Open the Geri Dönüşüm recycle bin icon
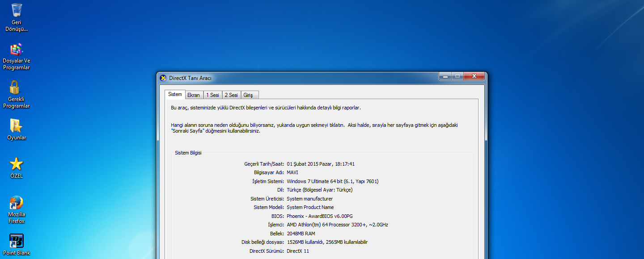This screenshot has height=259, width=644. [17, 11]
